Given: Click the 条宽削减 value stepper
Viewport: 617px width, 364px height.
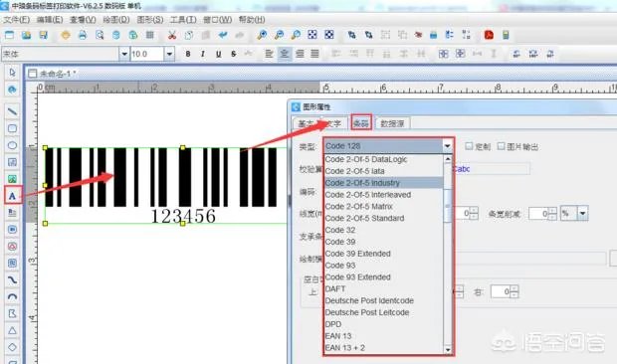Looking at the screenshot, I should (x=553, y=214).
